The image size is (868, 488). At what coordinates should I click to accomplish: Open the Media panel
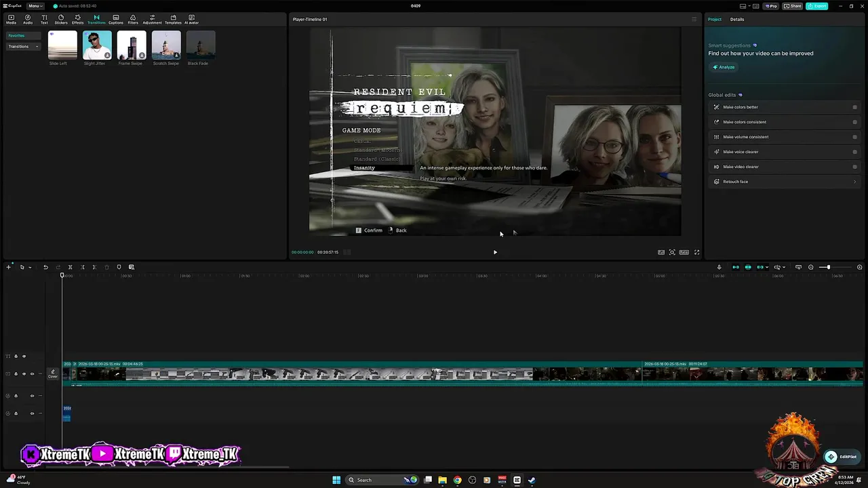pyautogui.click(x=11, y=19)
